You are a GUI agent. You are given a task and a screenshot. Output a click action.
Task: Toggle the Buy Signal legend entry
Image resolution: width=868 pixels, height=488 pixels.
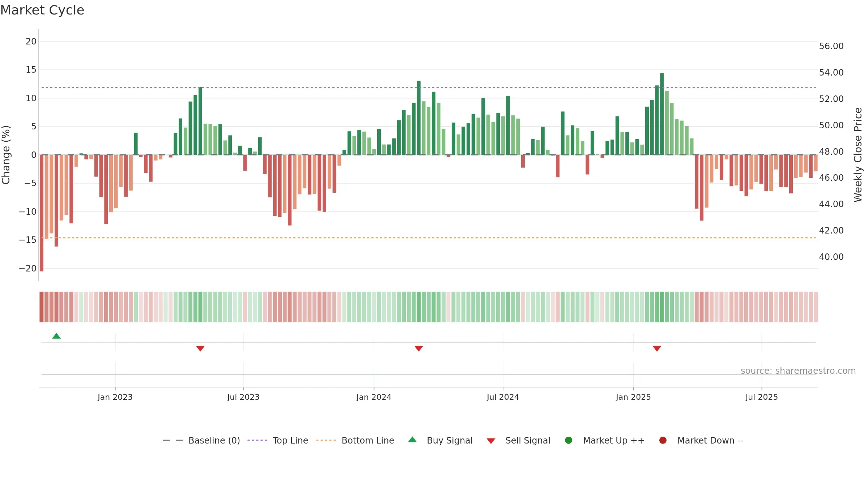[x=440, y=440]
